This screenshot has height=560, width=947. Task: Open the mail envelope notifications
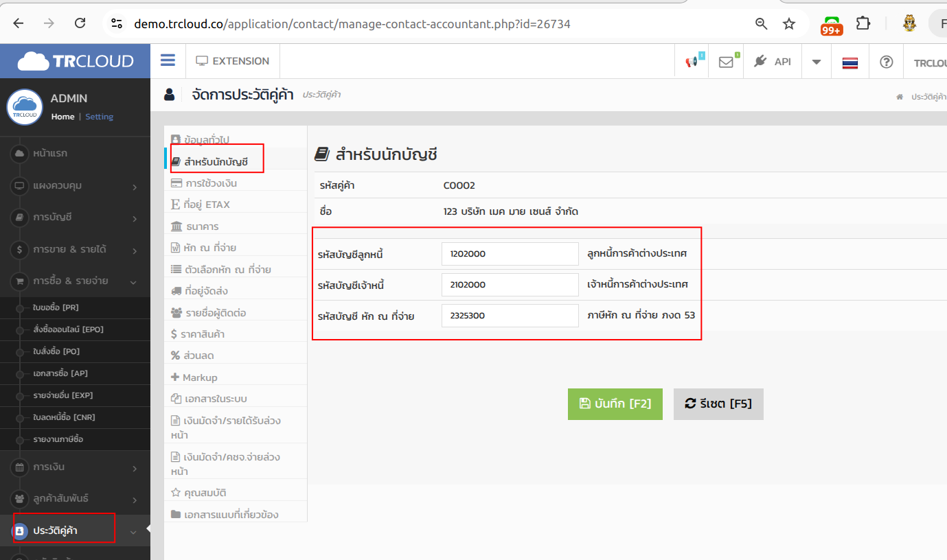(726, 62)
